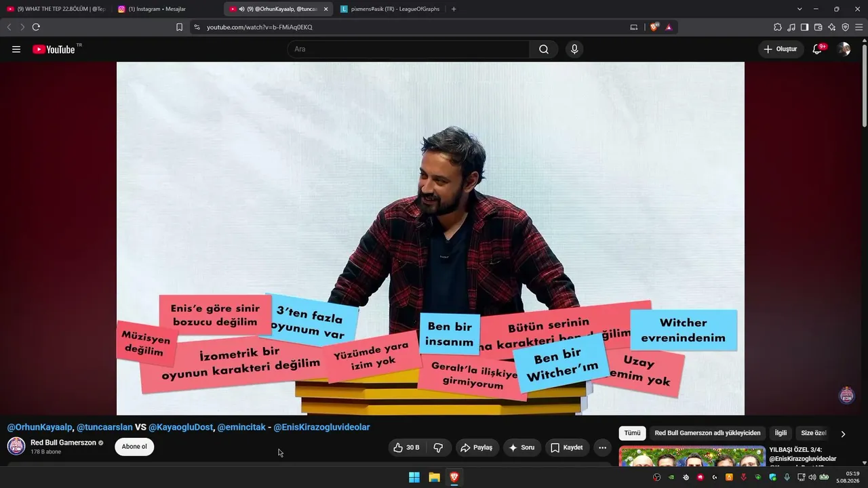Open the browser main menu
The height and width of the screenshot is (488, 868).
[x=859, y=27]
